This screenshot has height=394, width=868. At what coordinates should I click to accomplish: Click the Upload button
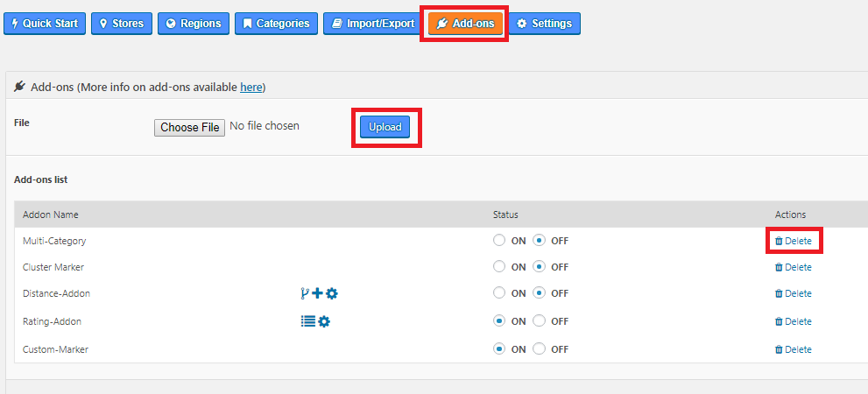385,127
